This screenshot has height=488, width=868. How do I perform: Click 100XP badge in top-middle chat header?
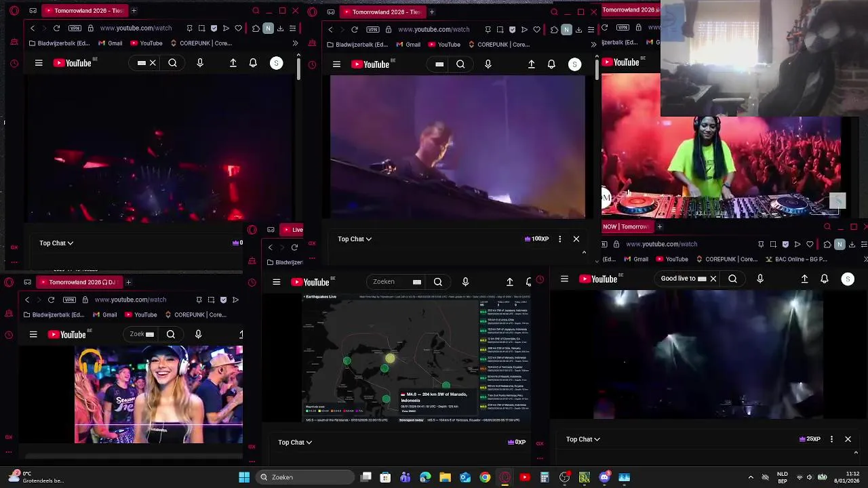pos(536,239)
